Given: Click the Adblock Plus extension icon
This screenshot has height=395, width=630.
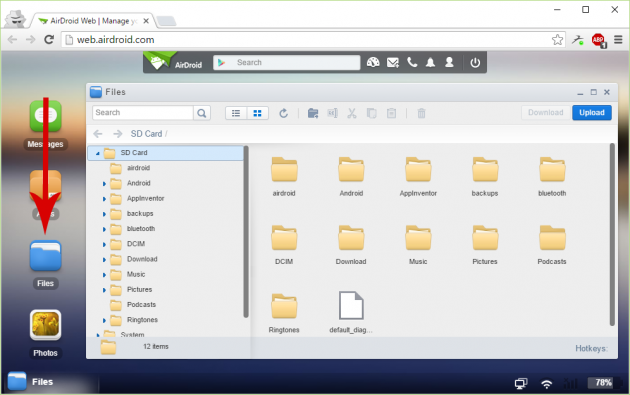Looking at the screenshot, I should point(598,40).
